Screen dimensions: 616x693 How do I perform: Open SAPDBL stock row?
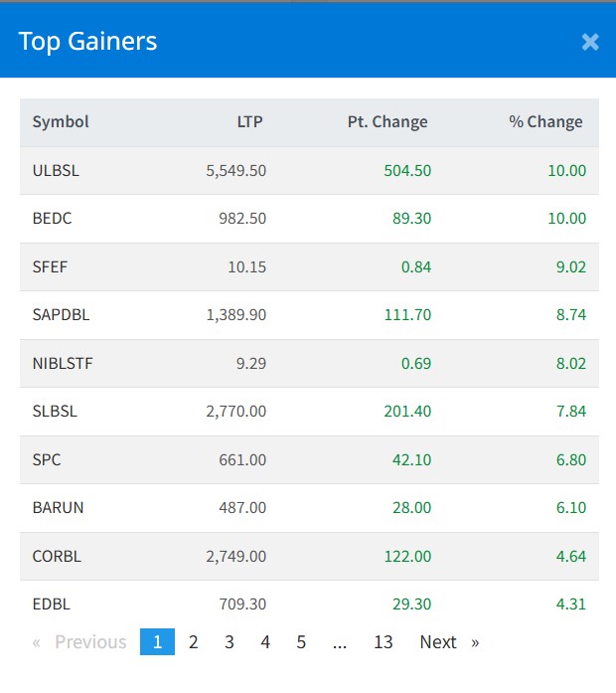pos(61,314)
